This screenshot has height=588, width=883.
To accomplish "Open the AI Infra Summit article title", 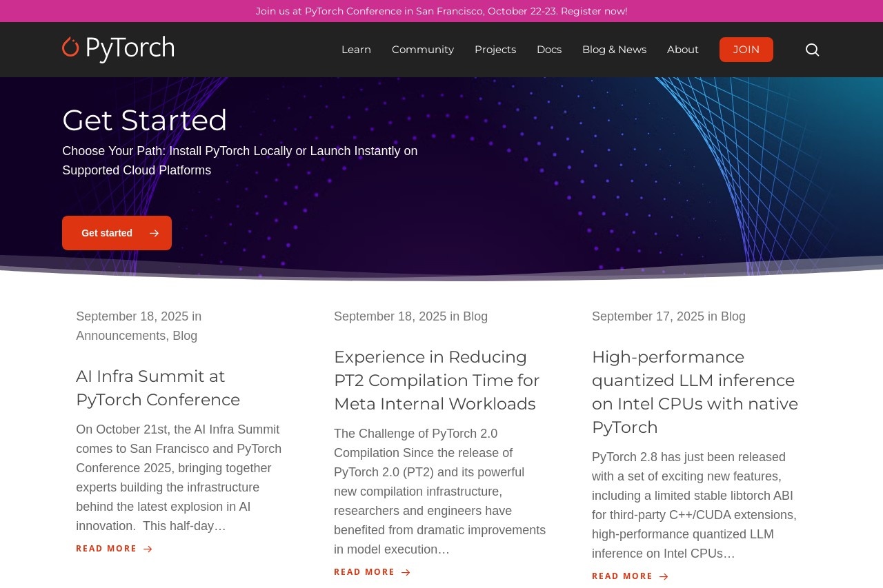I will [158, 388].
